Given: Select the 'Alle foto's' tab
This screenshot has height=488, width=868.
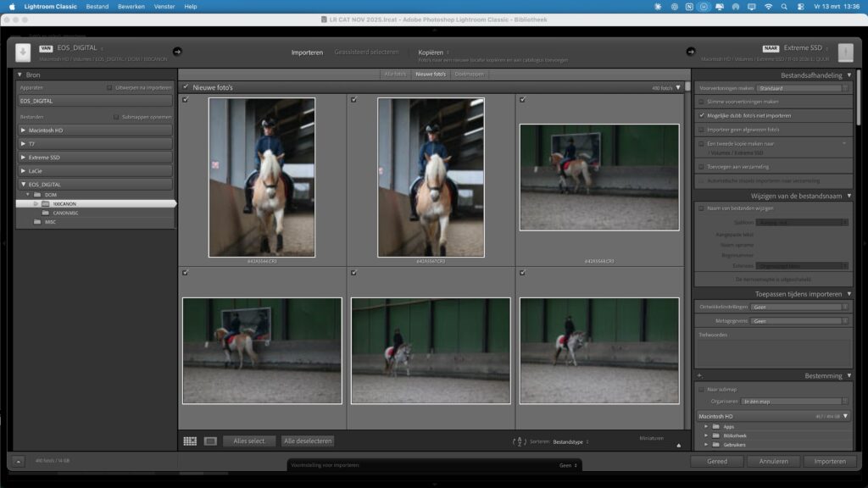Looking at the screenshot, I should coord(394,75).
